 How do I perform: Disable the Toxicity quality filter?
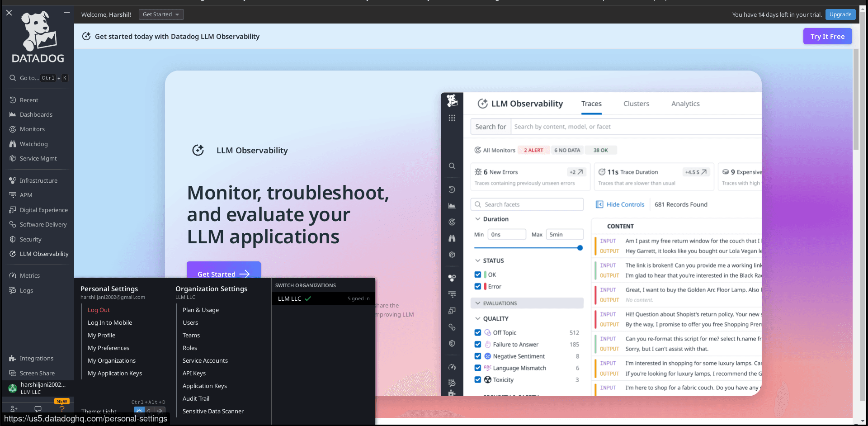coord(478,379)
